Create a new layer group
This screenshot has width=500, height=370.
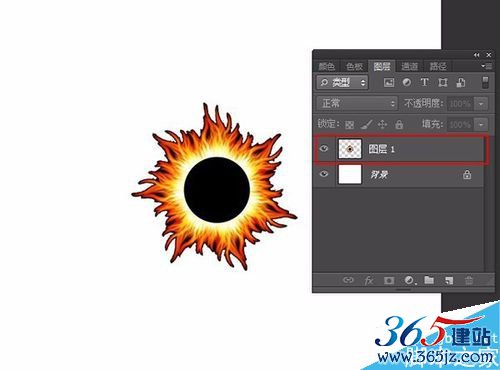point(429,280)
